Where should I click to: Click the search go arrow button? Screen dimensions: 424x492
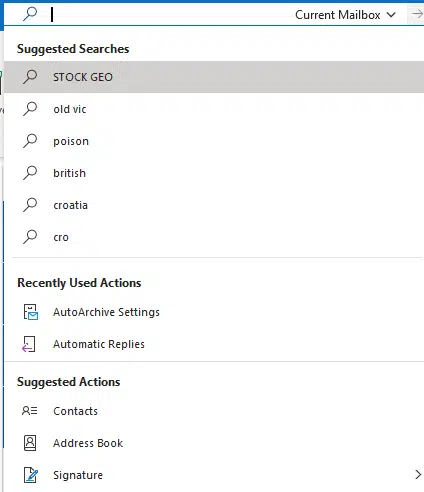coord(417,14)
